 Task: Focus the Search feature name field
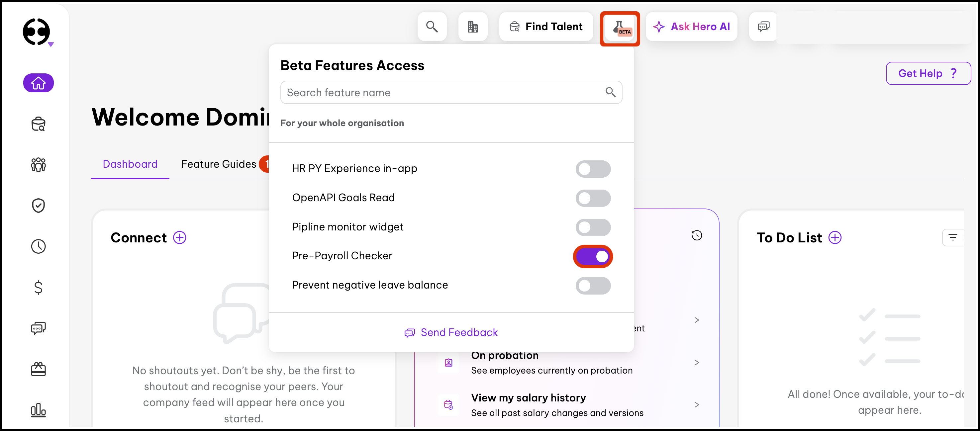(451, 92)
